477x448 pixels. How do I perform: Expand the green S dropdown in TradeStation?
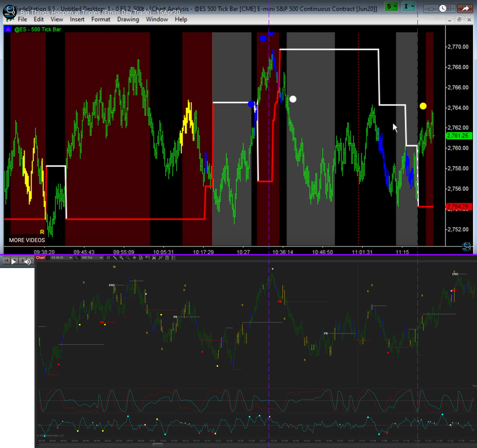click(x=391, y=7)
